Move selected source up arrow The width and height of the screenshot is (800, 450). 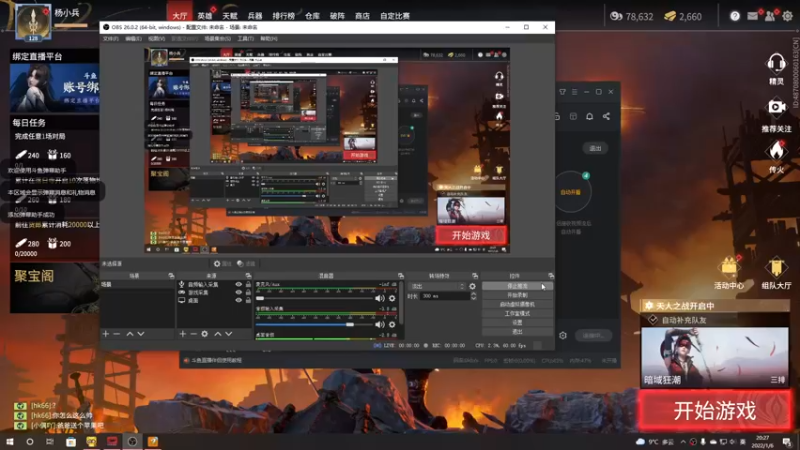[x=218, y=334]
